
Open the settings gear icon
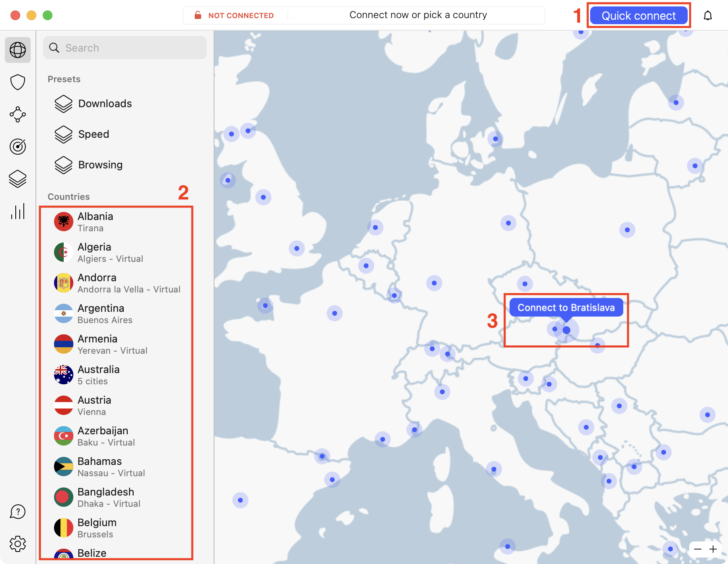point(18,544)
